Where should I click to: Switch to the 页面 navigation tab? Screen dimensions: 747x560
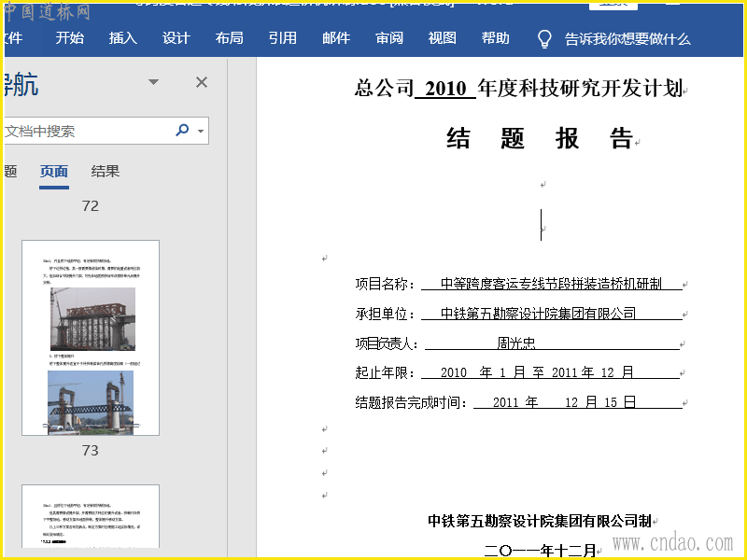click(54, 172)
